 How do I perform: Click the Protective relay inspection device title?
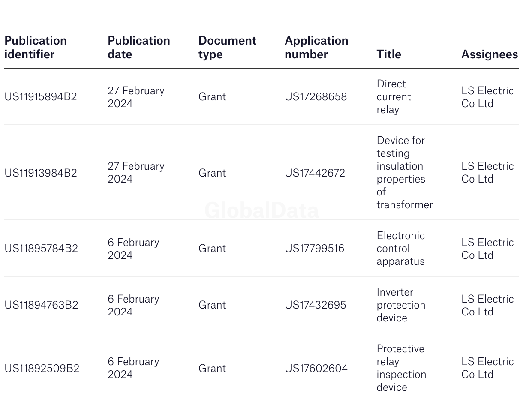click(402, 368)
